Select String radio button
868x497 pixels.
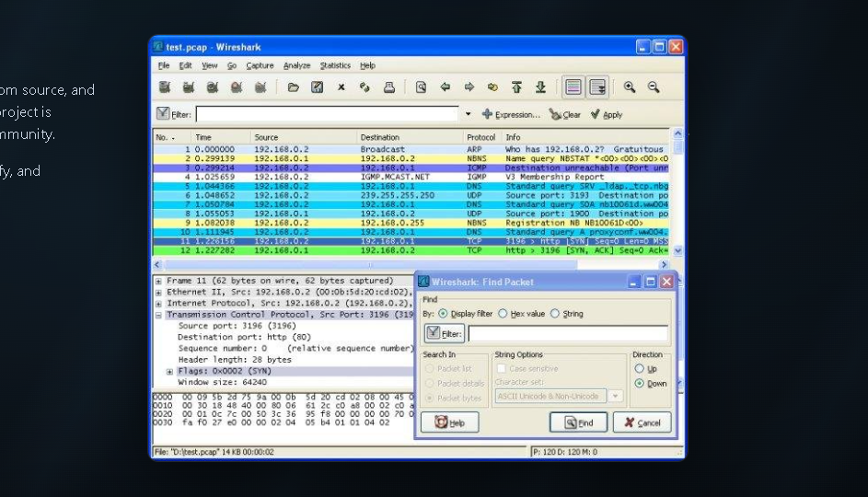tap(555, 314)
